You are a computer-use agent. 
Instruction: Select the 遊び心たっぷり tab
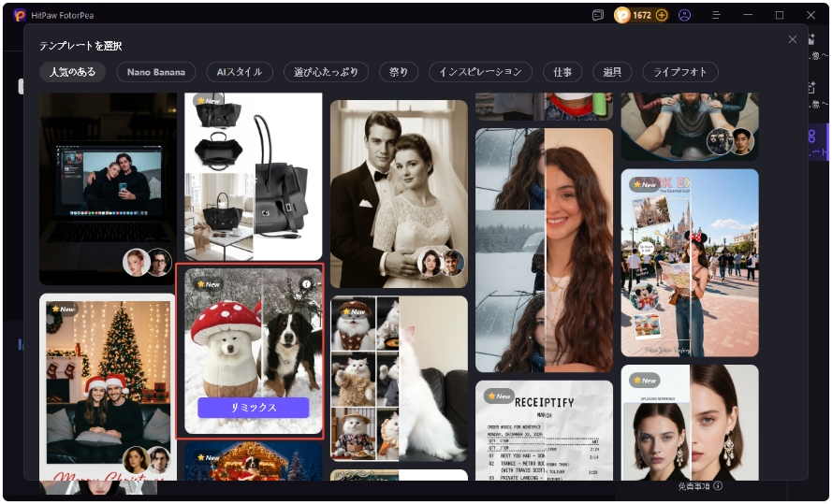click(326, 72)
